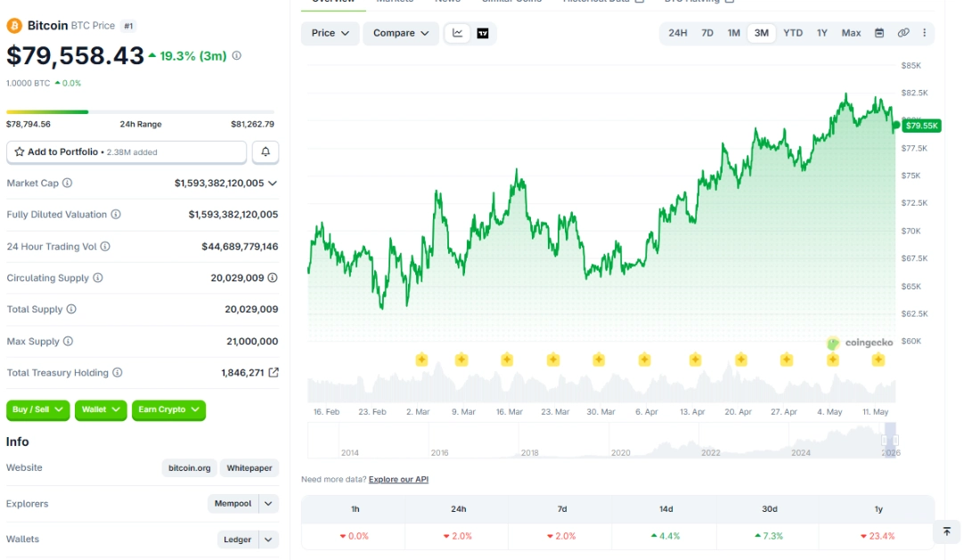Click the #1 rank badge
This screenshot has height=560, width=964.
128,26
